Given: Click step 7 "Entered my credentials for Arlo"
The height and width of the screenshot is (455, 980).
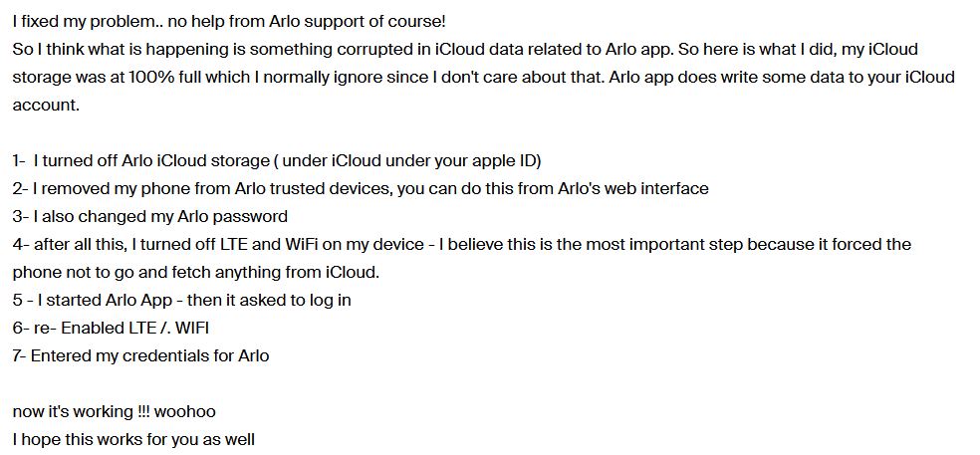Looking at the screenshot, I should coord(140,355).
